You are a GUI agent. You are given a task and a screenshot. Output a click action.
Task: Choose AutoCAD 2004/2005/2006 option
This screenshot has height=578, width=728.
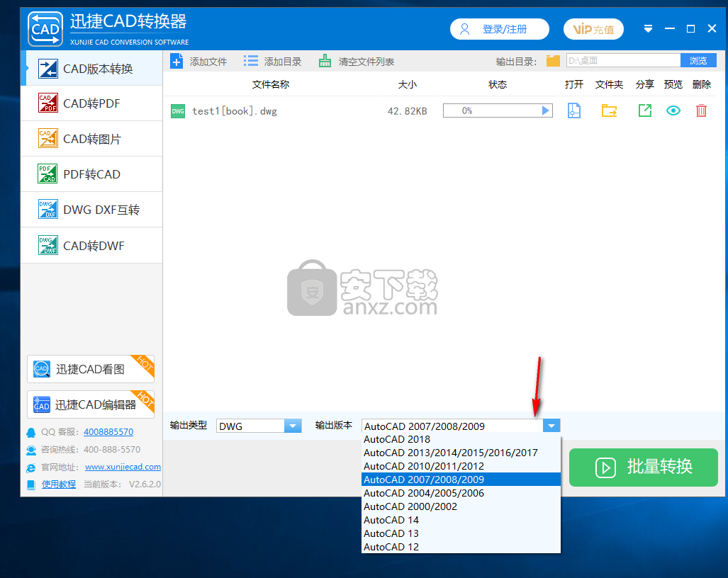point(461,493)
